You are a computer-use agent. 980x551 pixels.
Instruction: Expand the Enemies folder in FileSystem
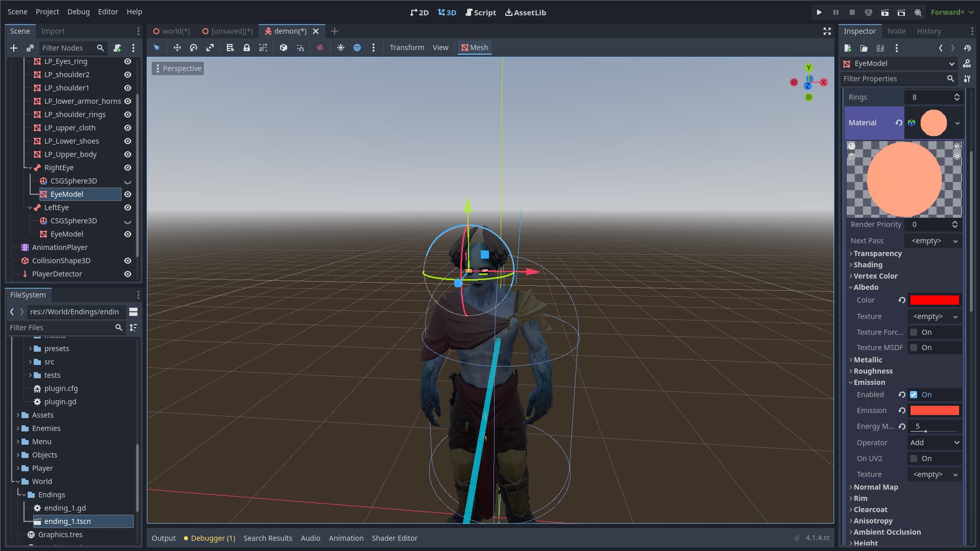[18, 428]
